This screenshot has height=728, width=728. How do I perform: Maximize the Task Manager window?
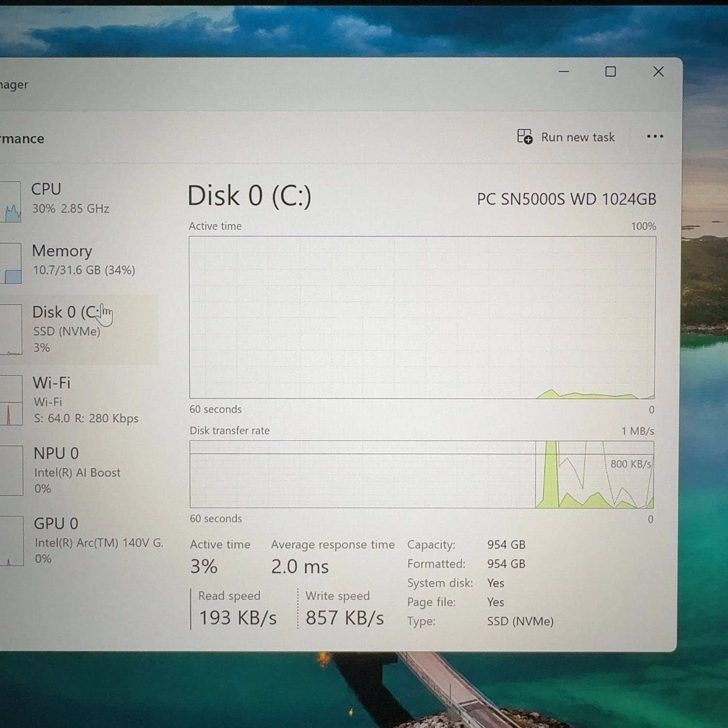[x=611, y=72]
